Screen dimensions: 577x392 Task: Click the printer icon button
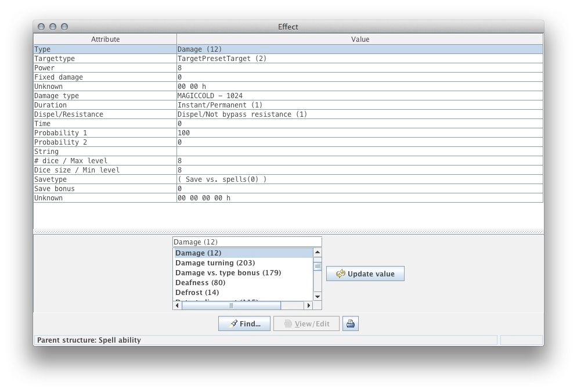350,324
